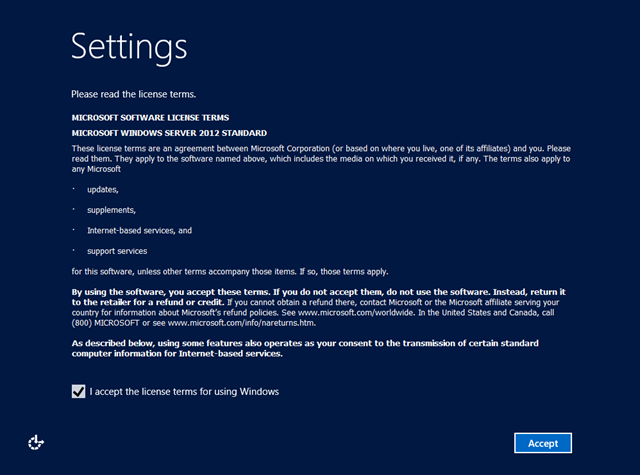Click the Settings page title

129,47
